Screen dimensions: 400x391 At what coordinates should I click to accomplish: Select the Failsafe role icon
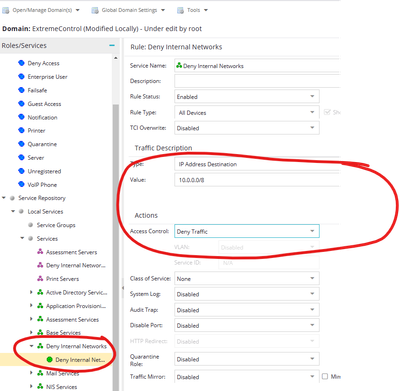21,90
